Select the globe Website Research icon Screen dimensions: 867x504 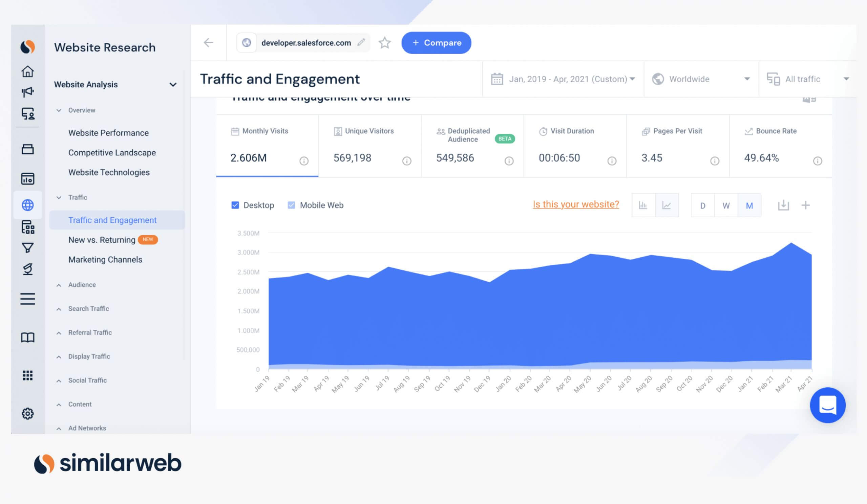[27, 205]
